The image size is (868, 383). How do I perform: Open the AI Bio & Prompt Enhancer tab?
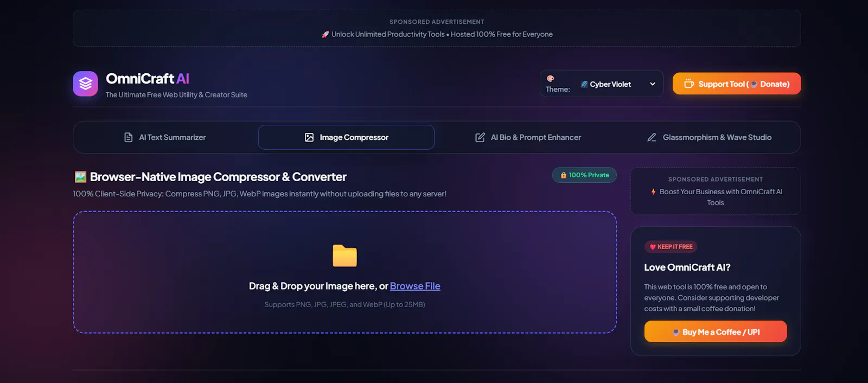(528, 137)
